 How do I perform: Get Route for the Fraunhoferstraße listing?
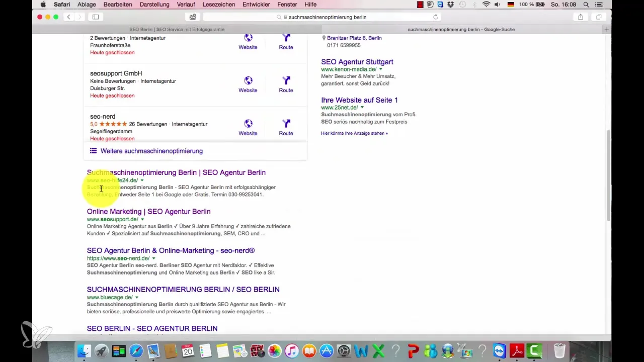click(x=286, y=42)
